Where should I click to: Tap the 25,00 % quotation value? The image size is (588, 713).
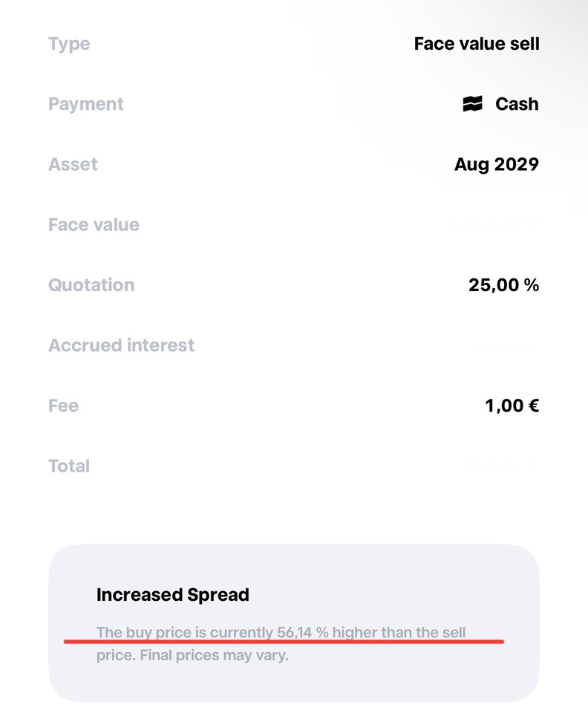[x=504, y=285]
